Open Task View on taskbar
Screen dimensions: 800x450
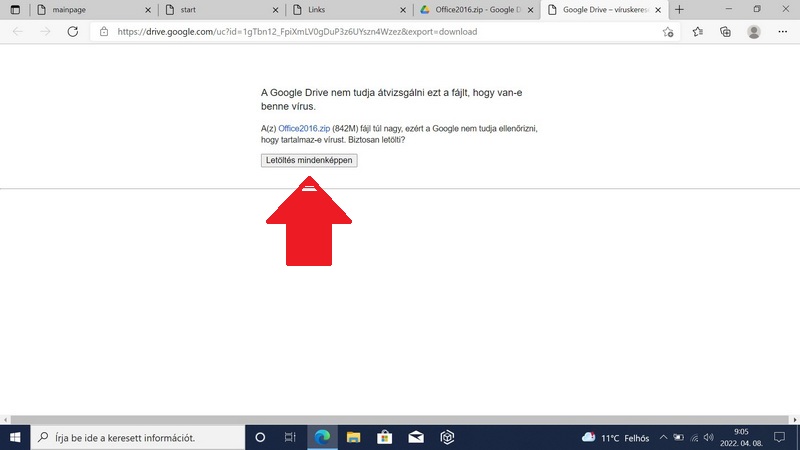(x=290, y=437)
